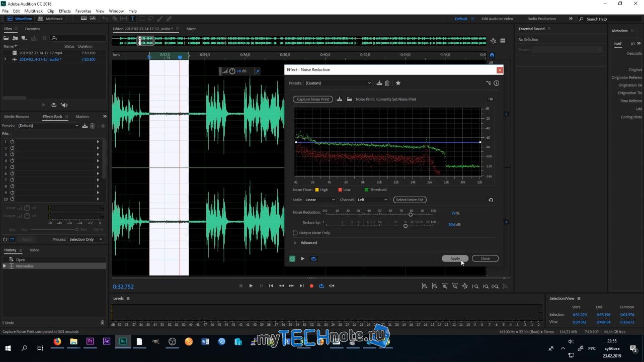644x362 pixels.
Task: Select the 2019-02-23 14-17-17.mp4 file
Action: point(40,53)
